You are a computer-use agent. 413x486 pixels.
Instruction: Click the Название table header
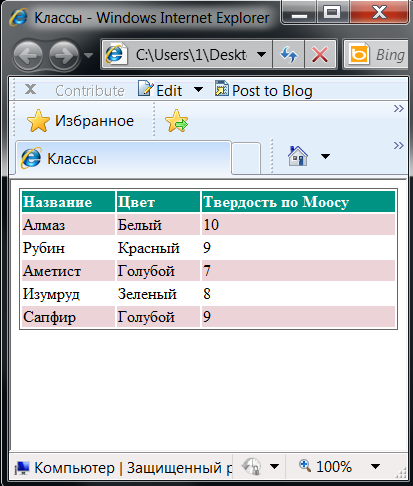coord(68,202)
